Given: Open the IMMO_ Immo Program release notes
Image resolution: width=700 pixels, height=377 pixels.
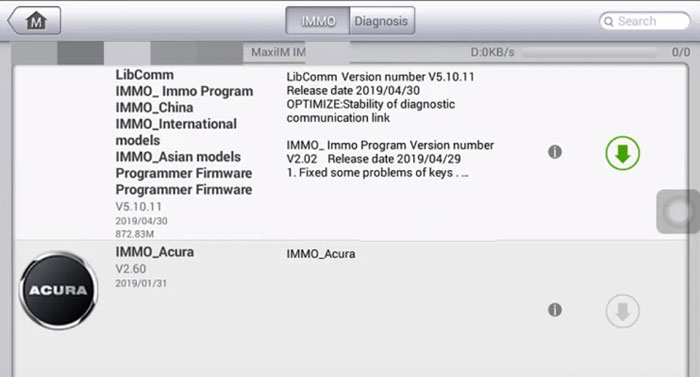Looking at the screenshot, I should (x=390, y=159).
